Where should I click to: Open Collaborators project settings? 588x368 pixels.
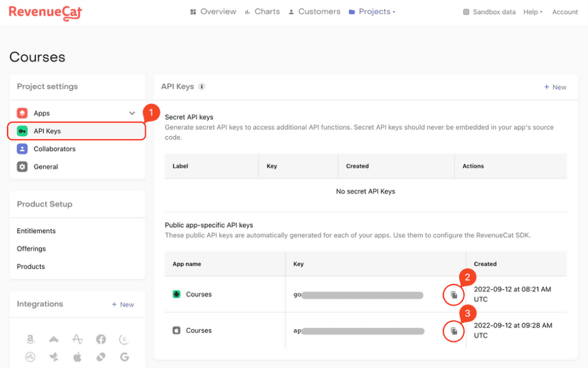(x=54, y=149)
